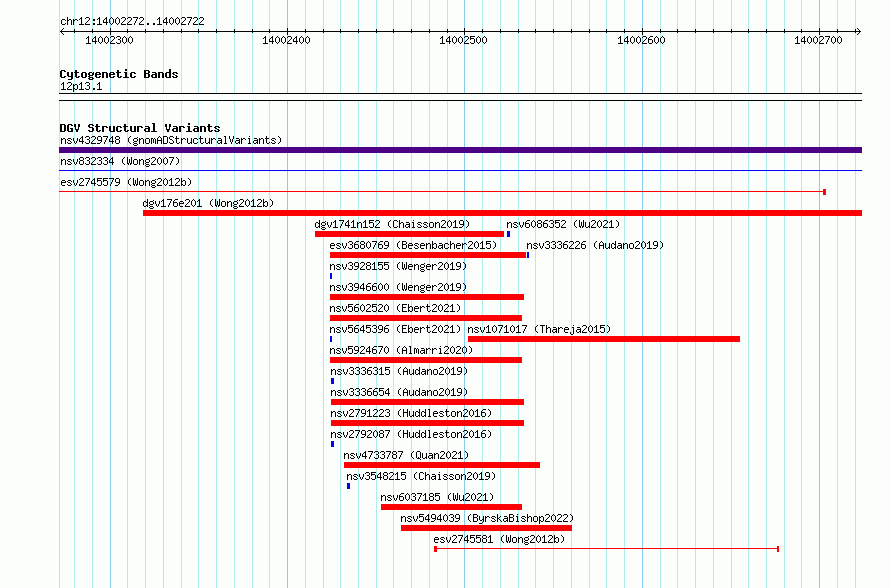Open nsv3928155 (Wenger2019) label
The image size is (890, 588).
point(398,266)
